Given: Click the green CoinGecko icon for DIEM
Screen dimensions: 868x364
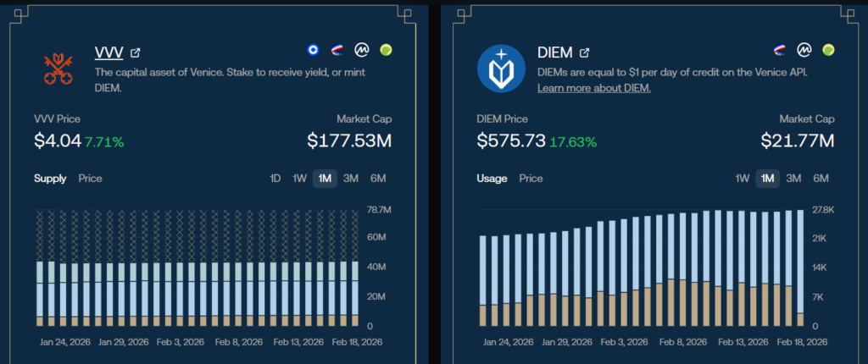Looking at the screenshot, I should pyautogui.click(x=828, y=50).
